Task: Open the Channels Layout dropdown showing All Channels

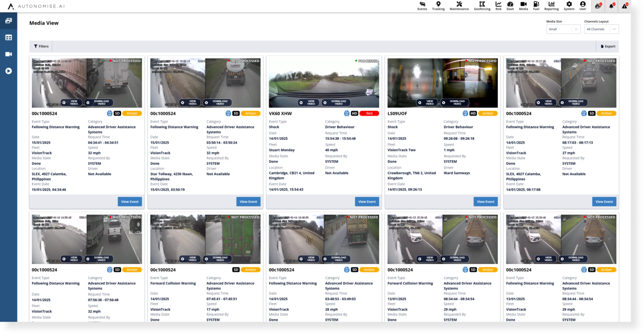Action: click(602, 29)
